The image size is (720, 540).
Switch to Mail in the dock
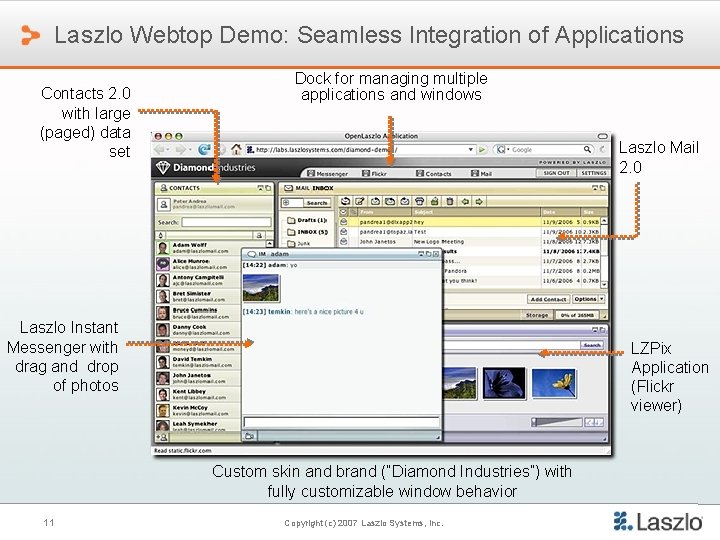pos(481,174)
